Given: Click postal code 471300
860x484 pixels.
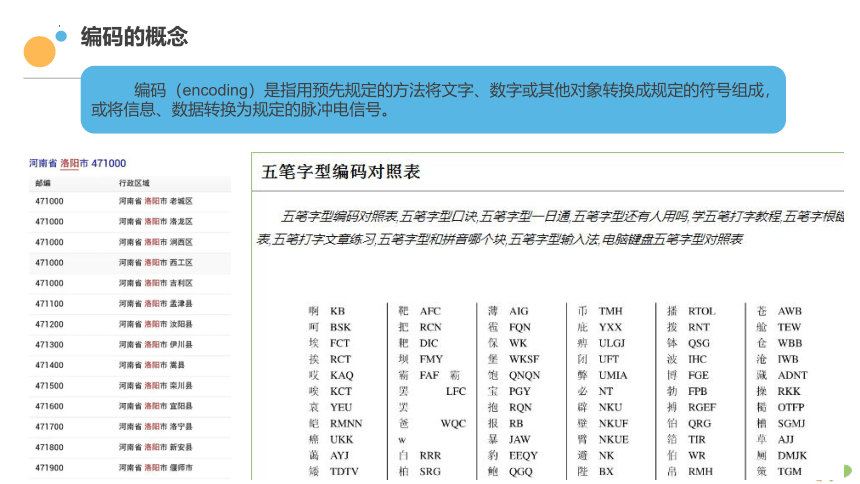Looking at the screenshot, I should (49, 345).
